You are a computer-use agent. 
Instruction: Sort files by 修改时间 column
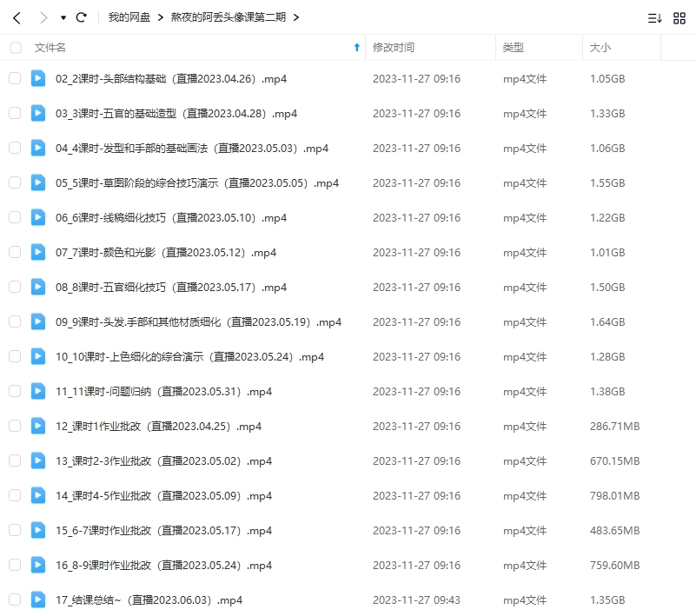tap(394, 48)
